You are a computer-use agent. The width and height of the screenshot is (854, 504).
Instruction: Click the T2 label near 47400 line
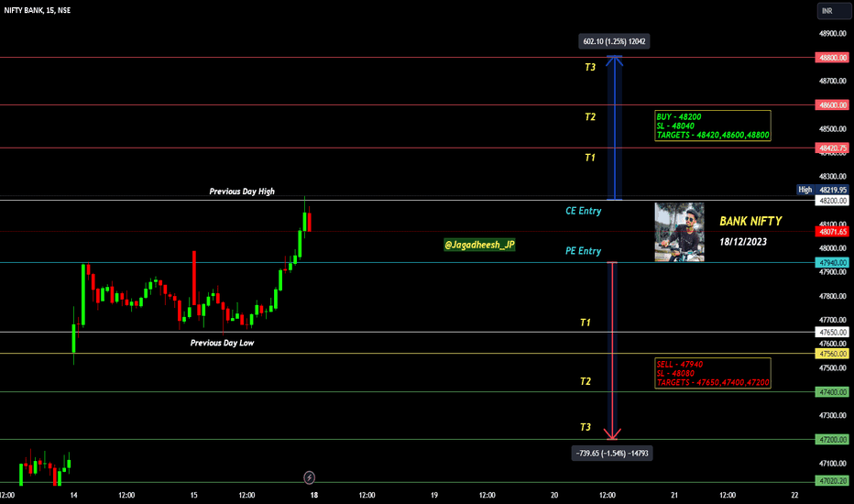click(585, 381)
